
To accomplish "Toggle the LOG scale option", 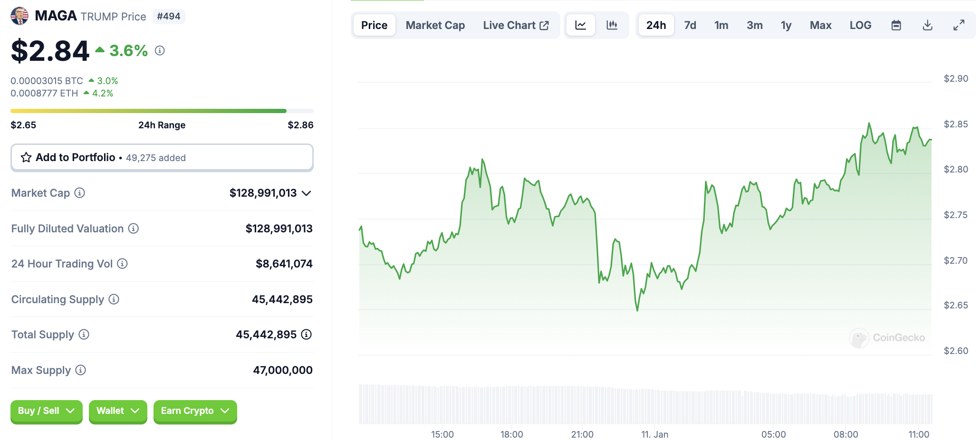I will tap(860, 25).
